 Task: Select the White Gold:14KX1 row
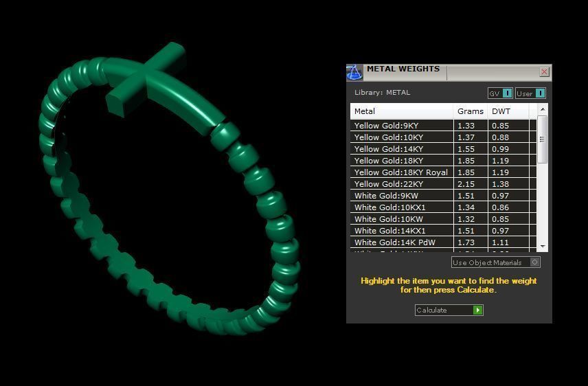click(444, 230)
